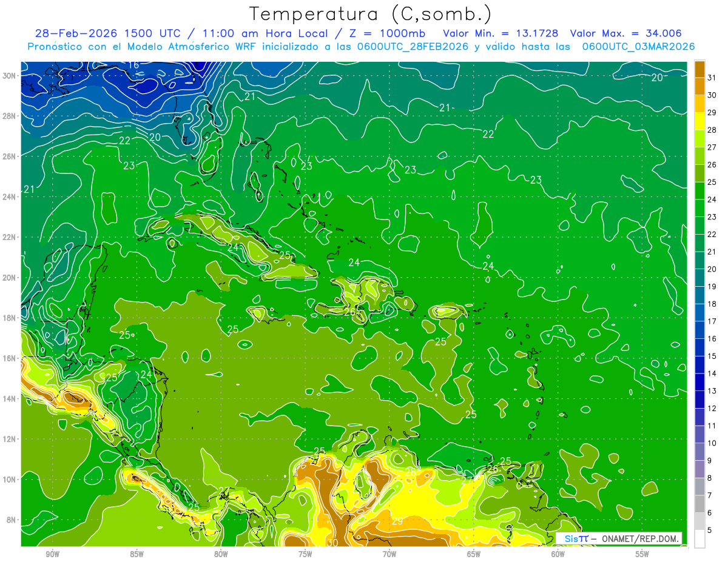Click the 28 contour label on the map

(x=410, y=471)
